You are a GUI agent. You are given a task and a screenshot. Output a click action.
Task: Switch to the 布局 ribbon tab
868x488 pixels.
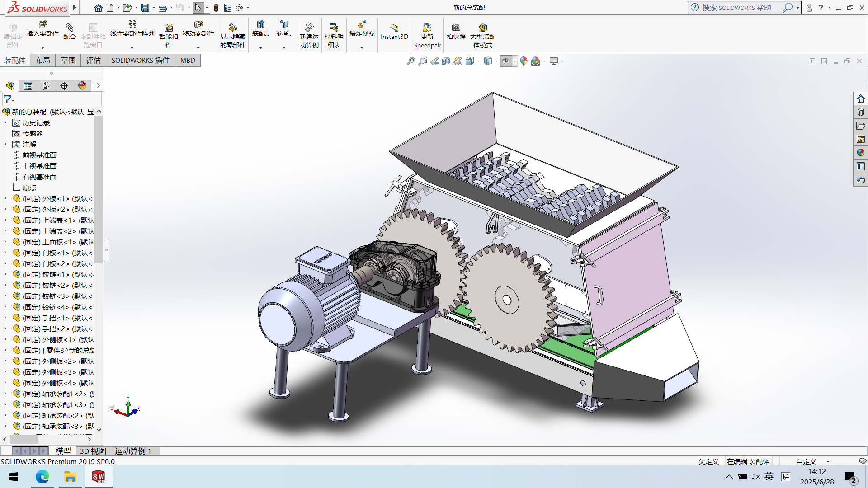43,61
